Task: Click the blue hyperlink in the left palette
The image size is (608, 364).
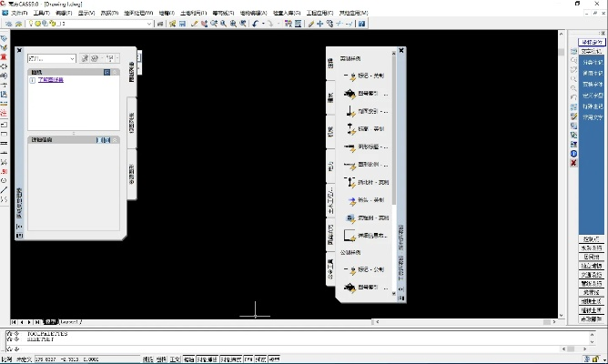Action: [x=51, y=80]
